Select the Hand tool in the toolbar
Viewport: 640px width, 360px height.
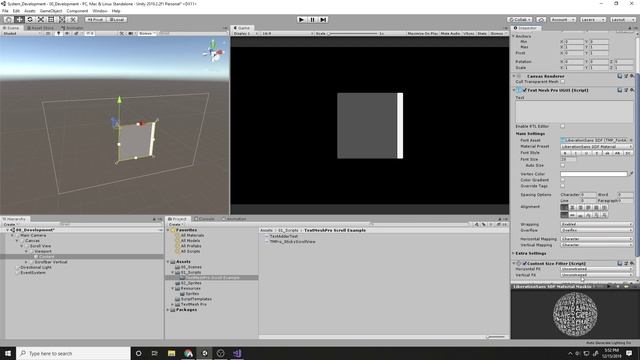coord(8,19)
